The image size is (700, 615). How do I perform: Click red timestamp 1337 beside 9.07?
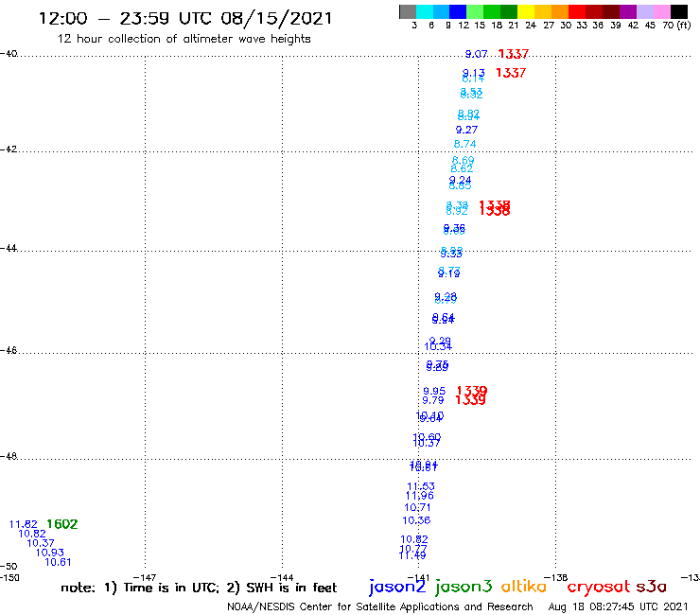coord(514,54)
